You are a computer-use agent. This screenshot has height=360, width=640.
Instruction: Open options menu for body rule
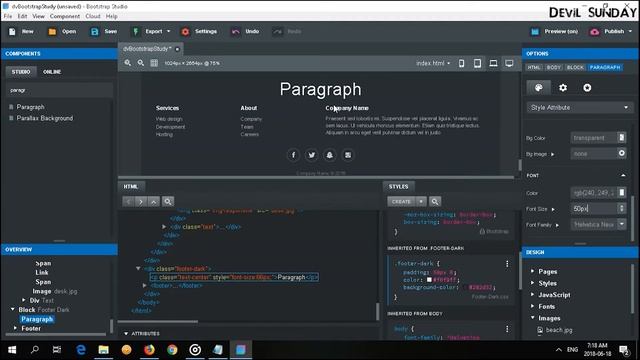point(507,329)
